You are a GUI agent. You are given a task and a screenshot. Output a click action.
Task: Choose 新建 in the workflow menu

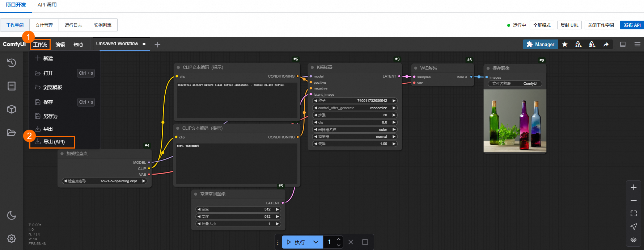(x=64, y=58)
